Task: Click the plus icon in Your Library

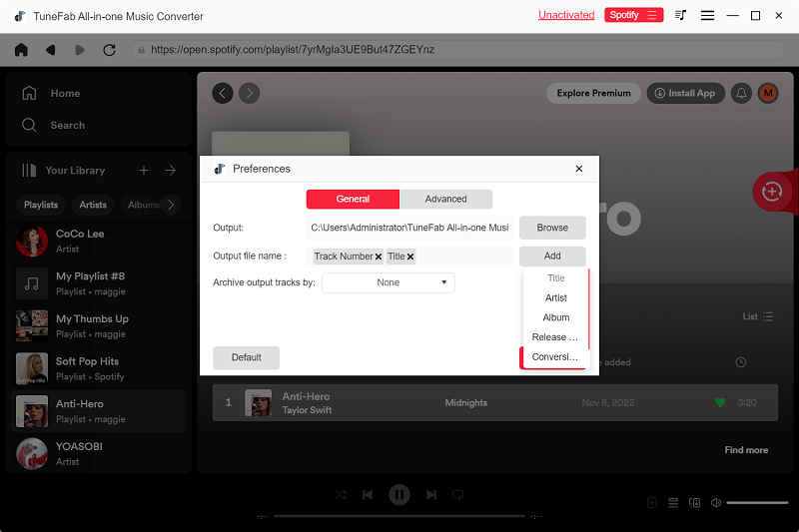Action: click(x=144, y=171)
